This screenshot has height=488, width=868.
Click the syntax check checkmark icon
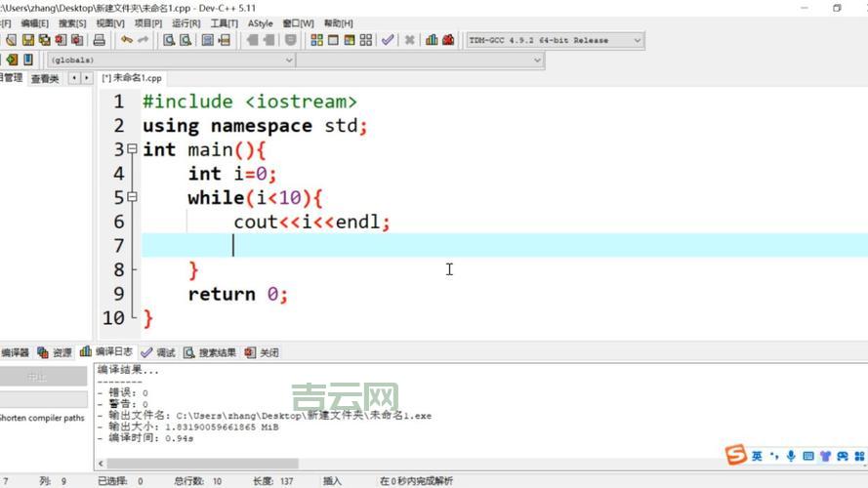(388, 40)
